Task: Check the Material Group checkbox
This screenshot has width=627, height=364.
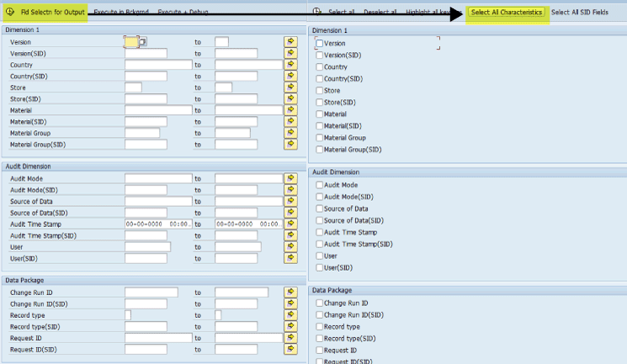Action: coord(319,138)
